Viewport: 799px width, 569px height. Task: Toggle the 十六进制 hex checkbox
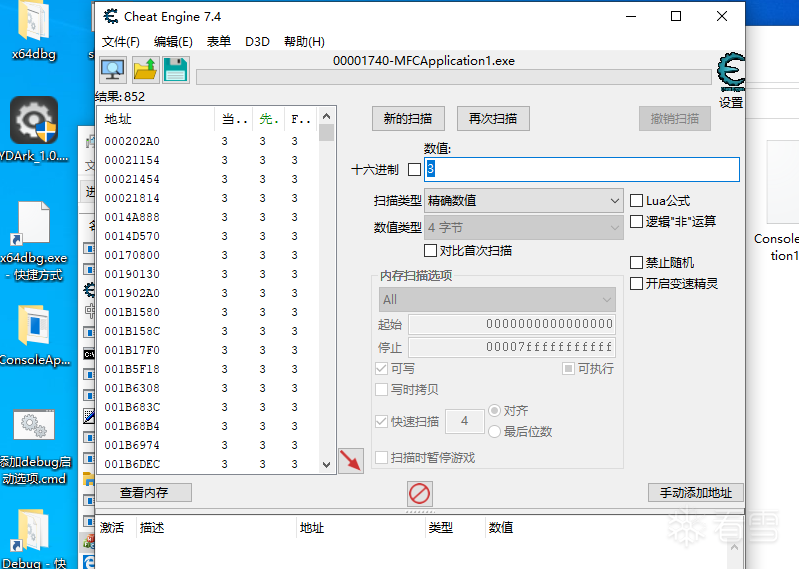tap(415, 170)
